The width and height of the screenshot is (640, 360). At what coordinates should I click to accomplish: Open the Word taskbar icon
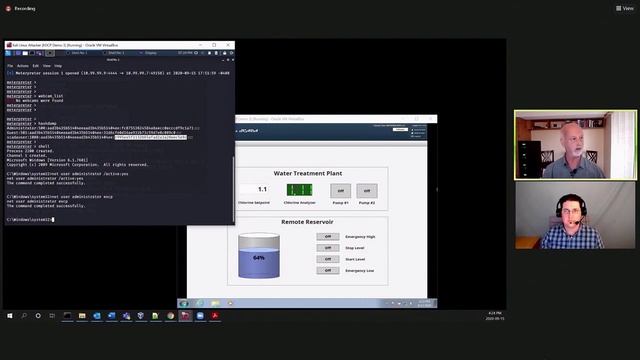[x=111, y=316]
